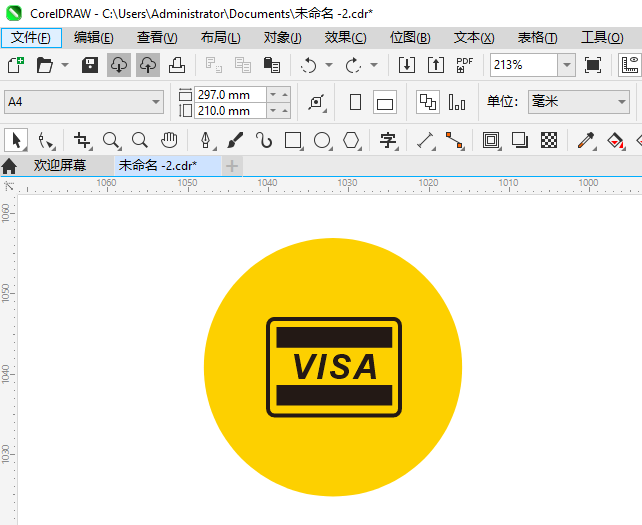Select the Rectangle tool

click(x=293, y=140)
